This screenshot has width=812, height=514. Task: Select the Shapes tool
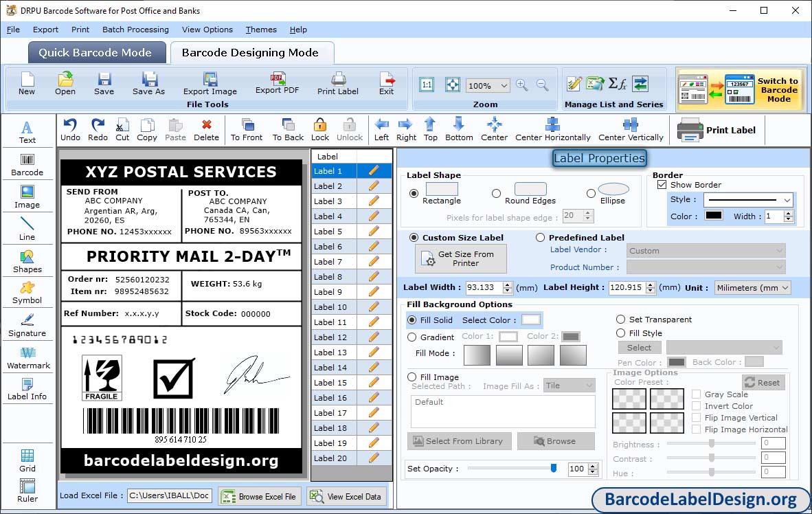click(27, 262)
